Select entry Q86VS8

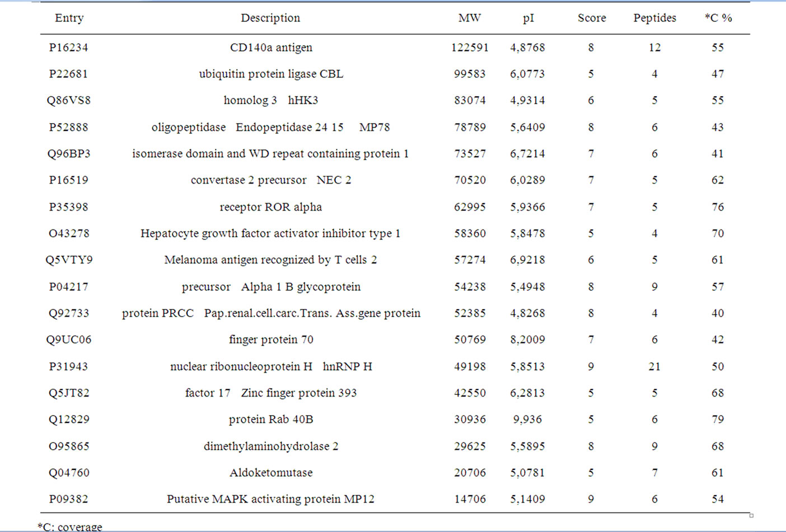click(x=68, y=100)
